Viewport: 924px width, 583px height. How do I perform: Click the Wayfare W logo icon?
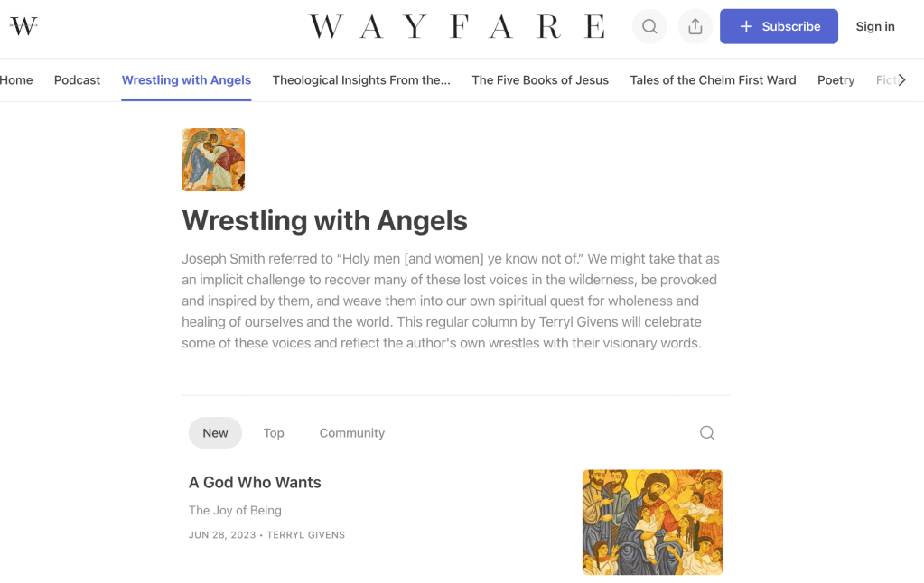click(23, 26)
